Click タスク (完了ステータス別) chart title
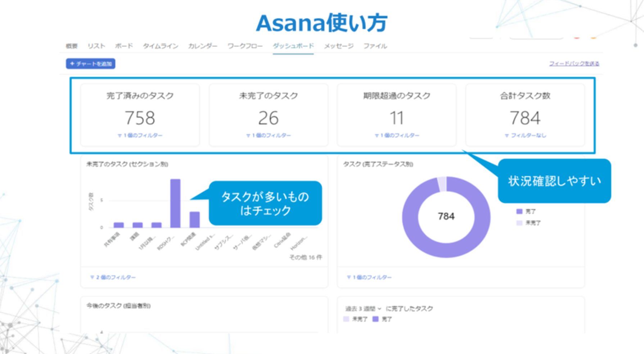The height and width of the screenshot is (354, 644). 378,164
